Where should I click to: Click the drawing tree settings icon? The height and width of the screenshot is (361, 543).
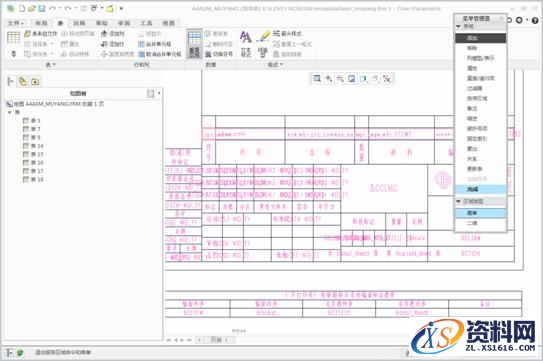point(151,93)
